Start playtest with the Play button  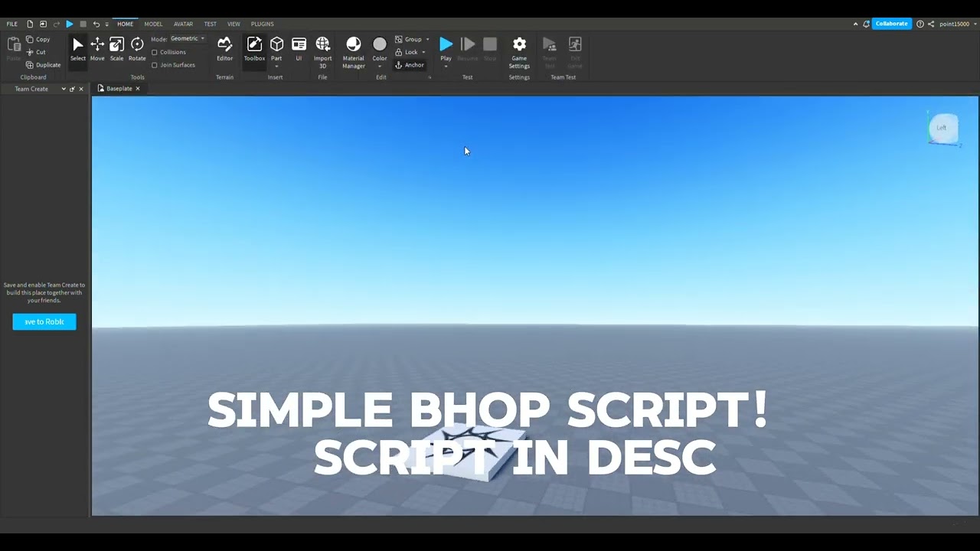(x=446, y=48)
